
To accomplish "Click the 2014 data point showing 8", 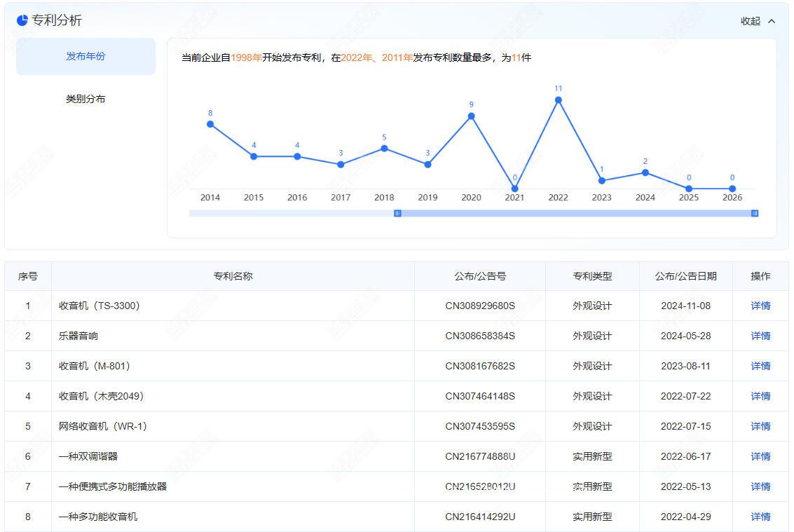I will (x=210, y=124).
